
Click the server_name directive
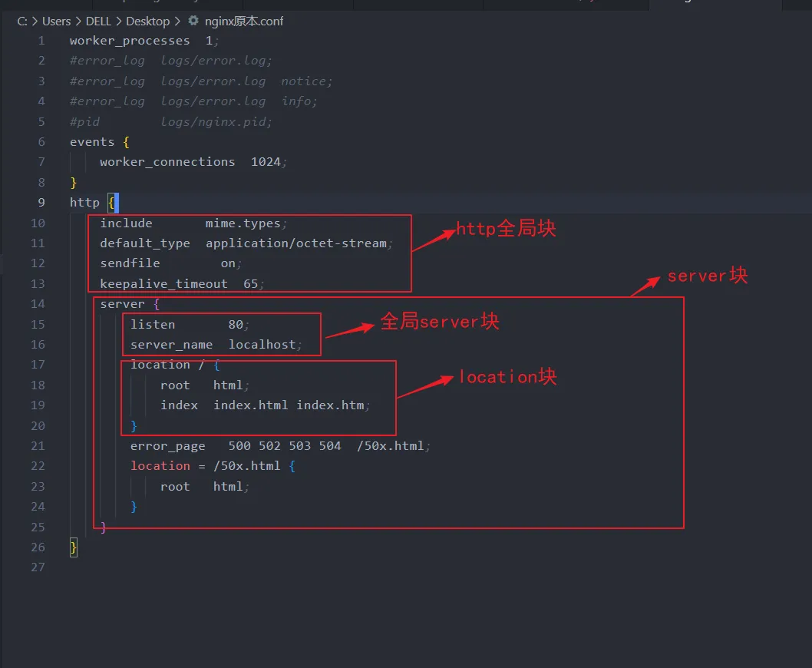(x=171, y=345)
